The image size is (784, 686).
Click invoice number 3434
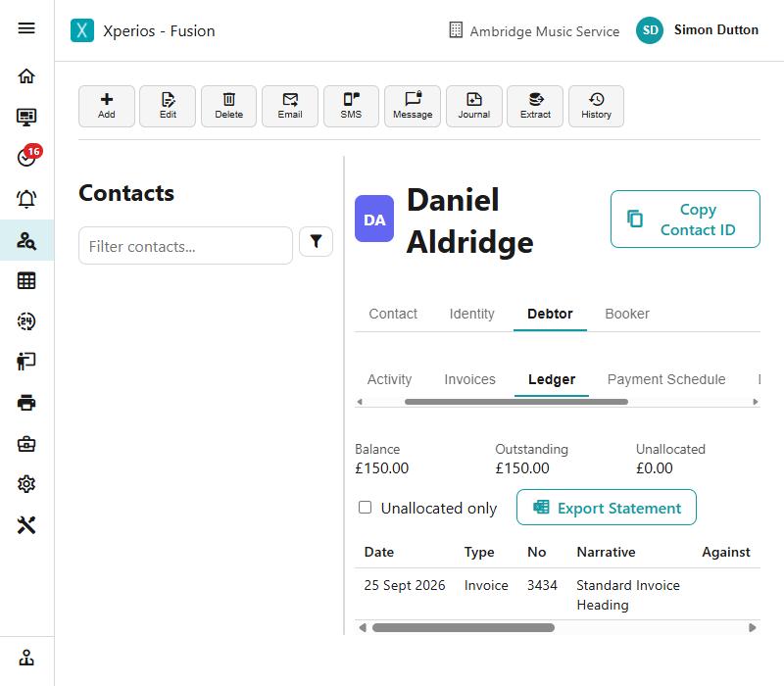coord(542,585)
